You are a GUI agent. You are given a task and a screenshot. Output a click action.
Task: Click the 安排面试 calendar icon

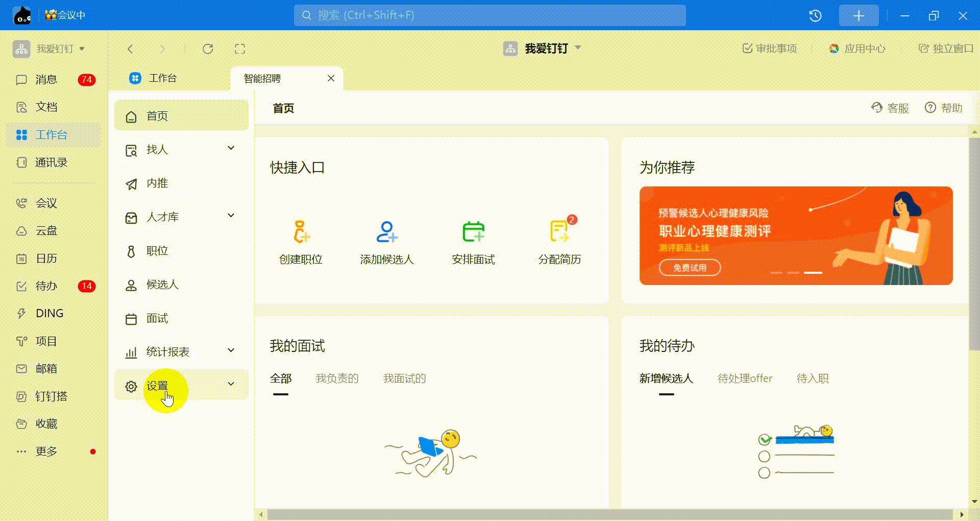(x=473, y=232)
